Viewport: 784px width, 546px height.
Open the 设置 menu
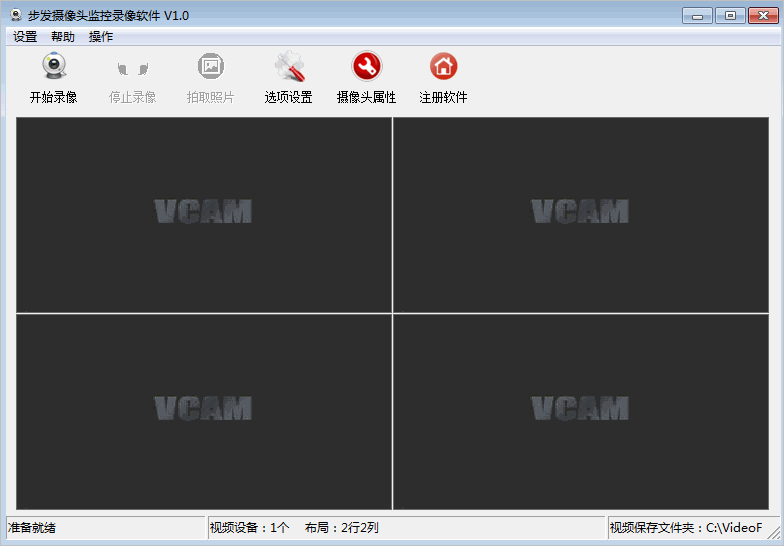point(25,36)
